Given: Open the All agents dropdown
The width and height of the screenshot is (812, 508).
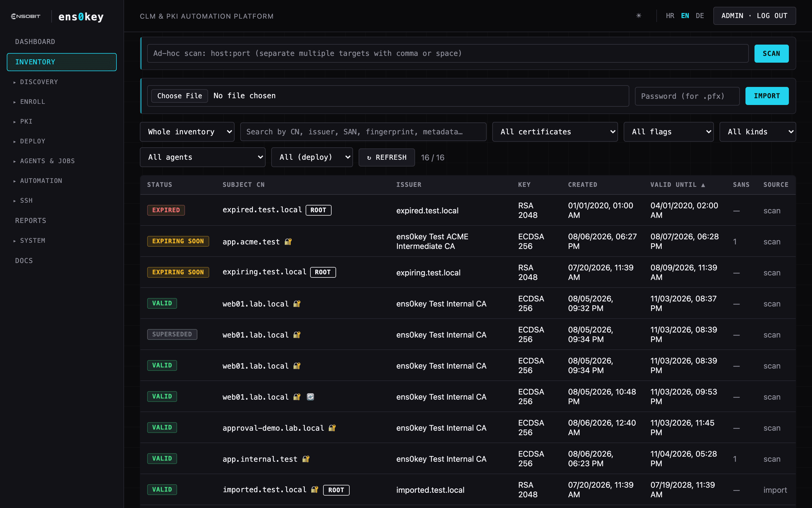Looking at the screenshot, I should [203, 157].
